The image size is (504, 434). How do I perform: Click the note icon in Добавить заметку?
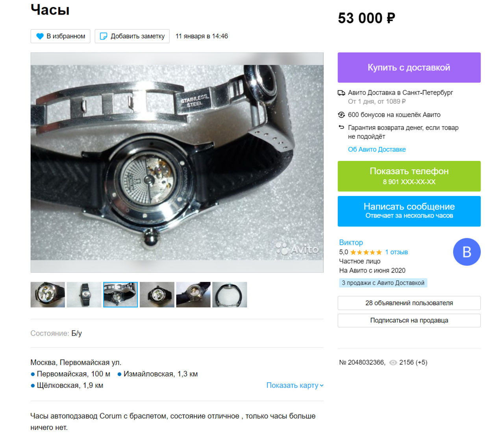pyautogui.click(x=104, y=36)
